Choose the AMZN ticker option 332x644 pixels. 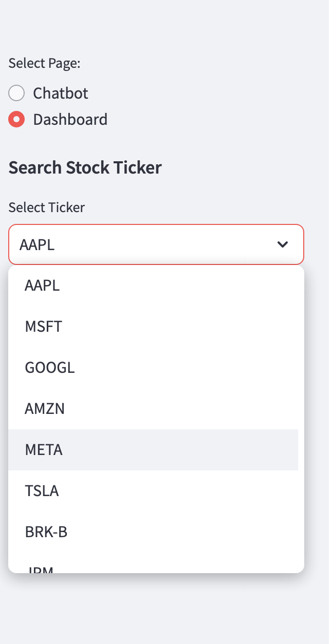pos(45,409)
